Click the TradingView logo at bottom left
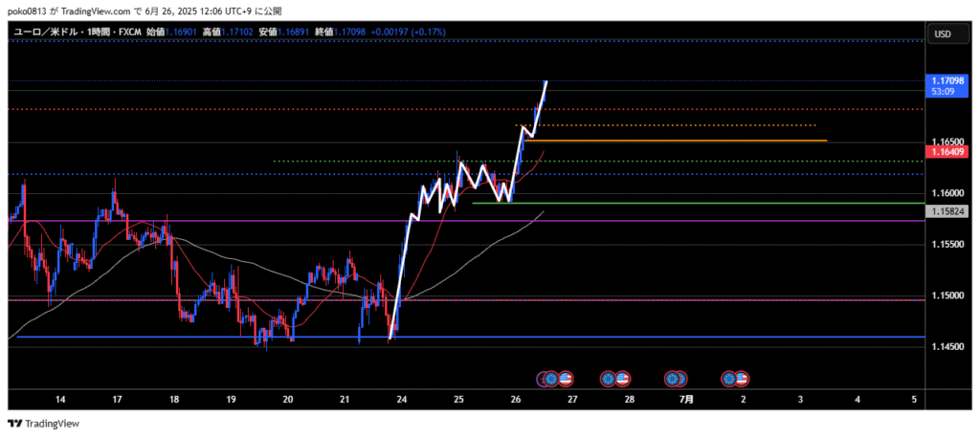Viewport: 980px width, 437px height. (44, 424)
